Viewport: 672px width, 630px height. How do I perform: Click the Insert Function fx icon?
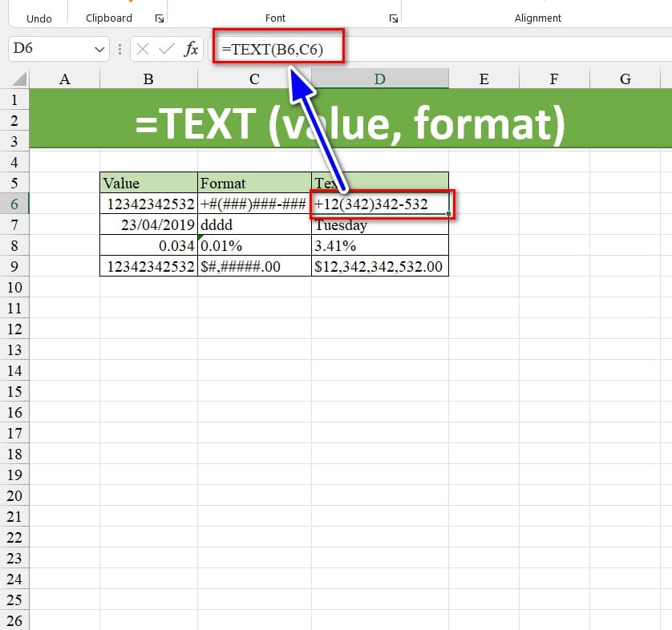[x=191, y=50]
